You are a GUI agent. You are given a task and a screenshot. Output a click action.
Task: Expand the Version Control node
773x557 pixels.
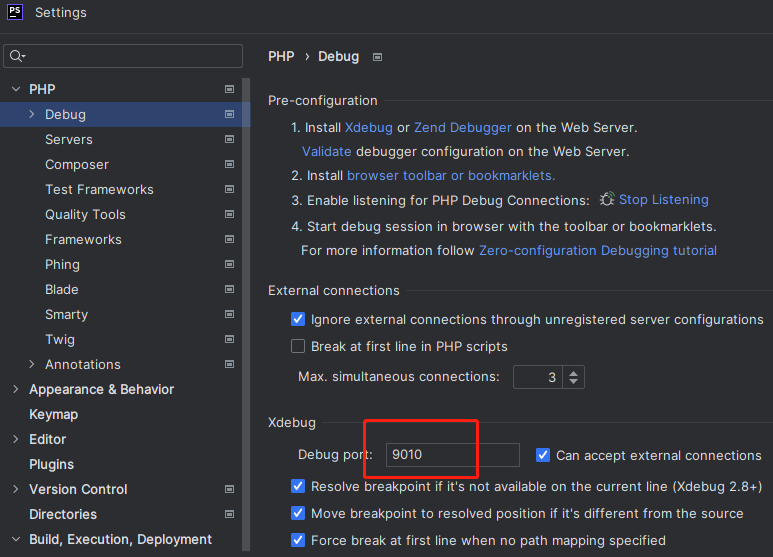pos(16,489)
